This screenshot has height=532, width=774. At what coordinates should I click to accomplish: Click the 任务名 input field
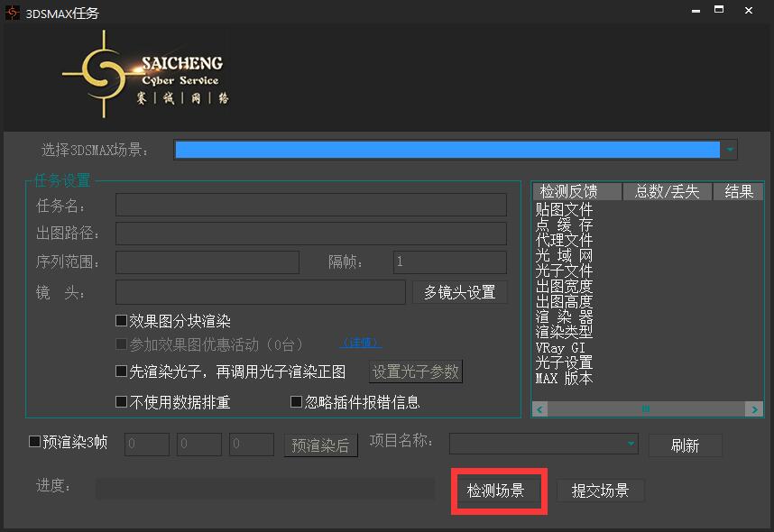tap(310, 205)
